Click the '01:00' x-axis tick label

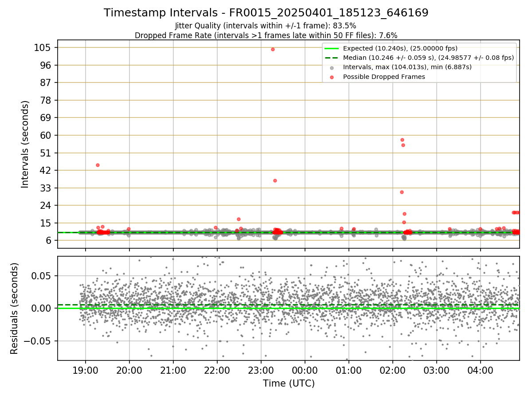tap(349, 370)
